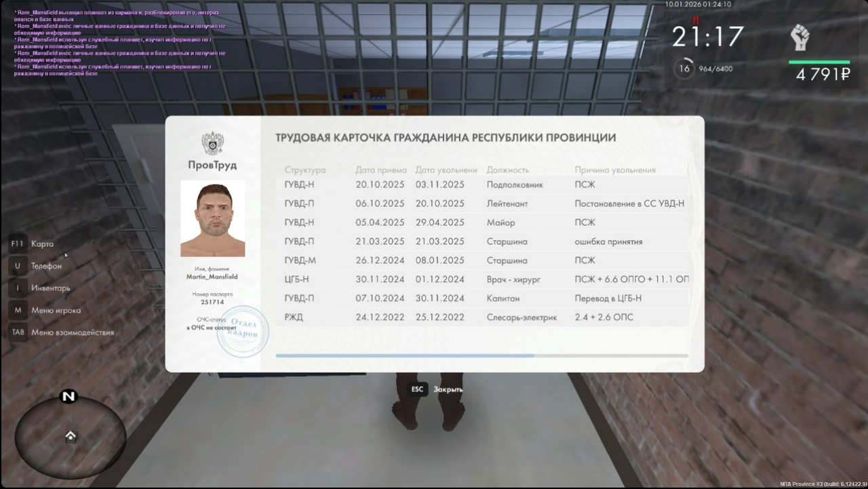Viewport: 868px width, 489px height.
Task: Click the Перевод в ЦГБ-Н reason cell
Action: (x=608, y=298)
